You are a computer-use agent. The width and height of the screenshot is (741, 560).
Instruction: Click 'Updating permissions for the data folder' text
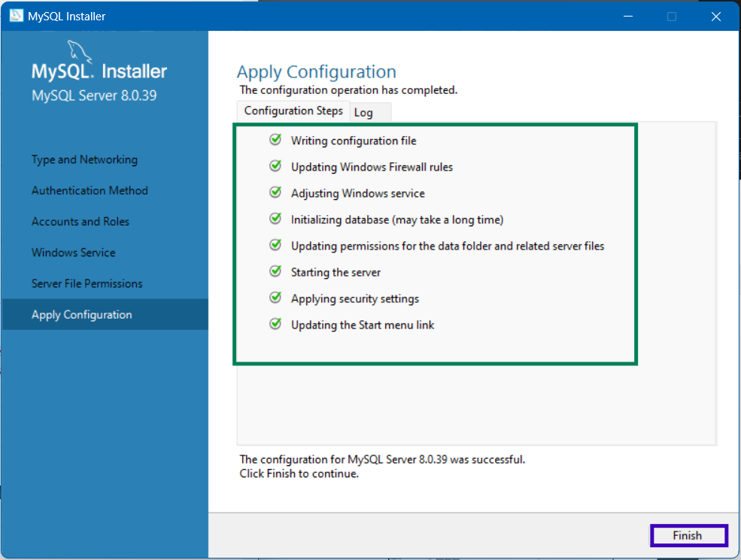click(448, 246)
